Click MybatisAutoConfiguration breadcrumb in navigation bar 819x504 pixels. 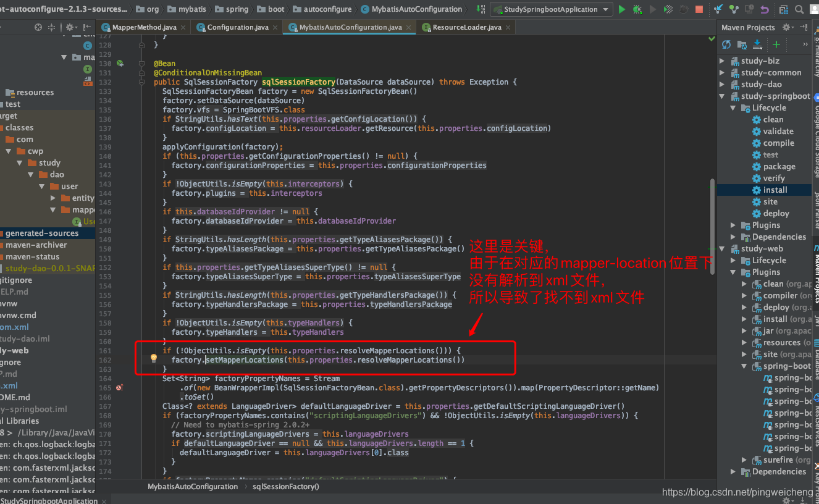pos(413,9)
